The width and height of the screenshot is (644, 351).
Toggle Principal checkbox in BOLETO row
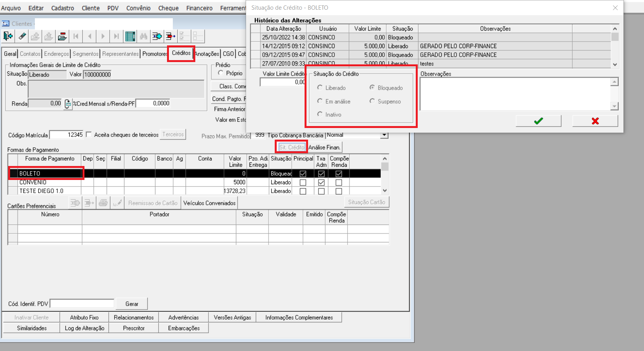303,174
